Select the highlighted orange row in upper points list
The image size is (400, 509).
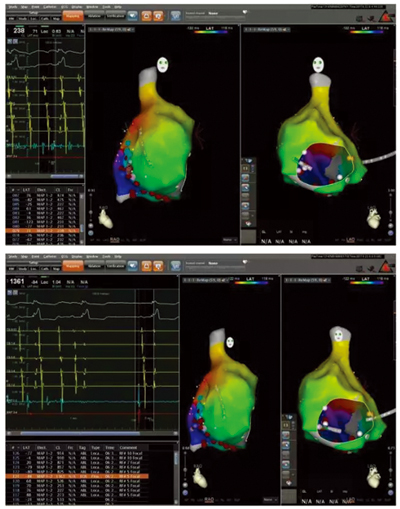(x=43, y=230)
